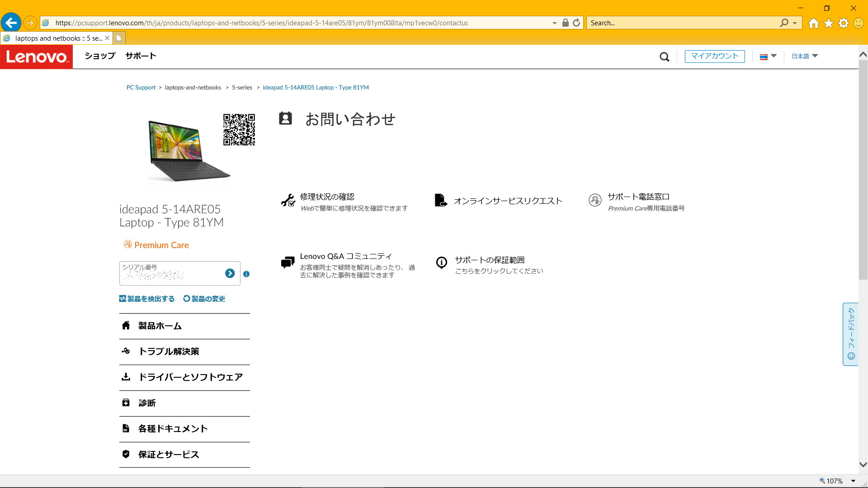Open 診断 in sidebar
This screenshot has width=868, height=488.
(x=184, y=403)
